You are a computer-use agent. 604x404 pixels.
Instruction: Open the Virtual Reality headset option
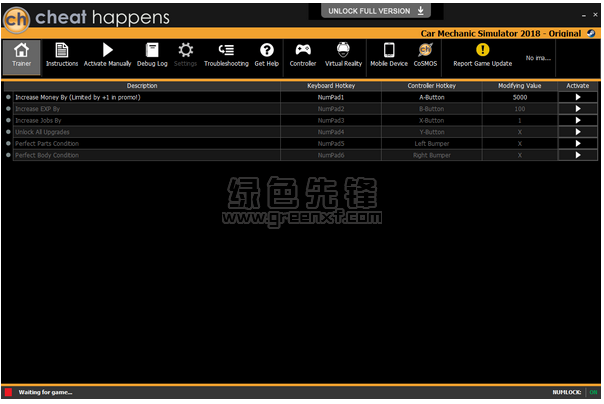(x=343, y=55)
